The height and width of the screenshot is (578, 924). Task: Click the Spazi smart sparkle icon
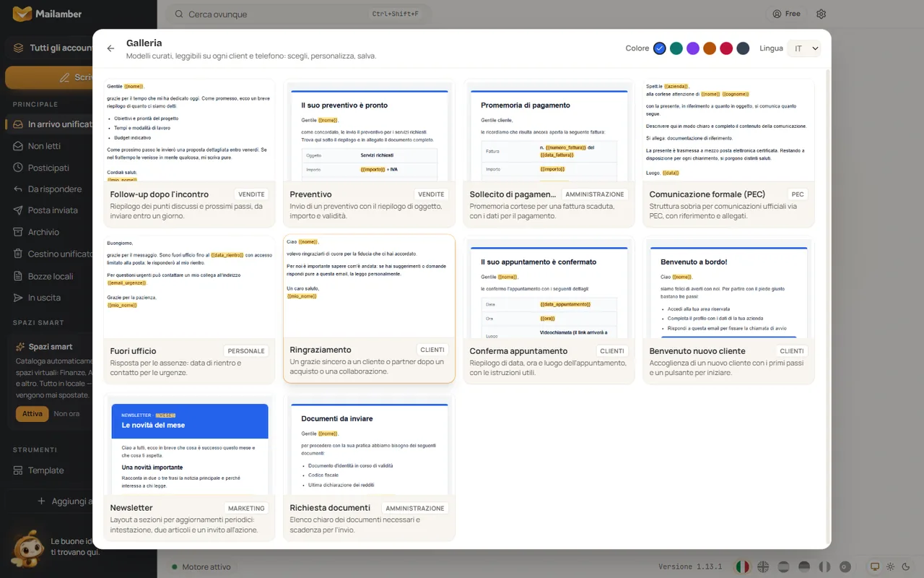tap(20, 347)
